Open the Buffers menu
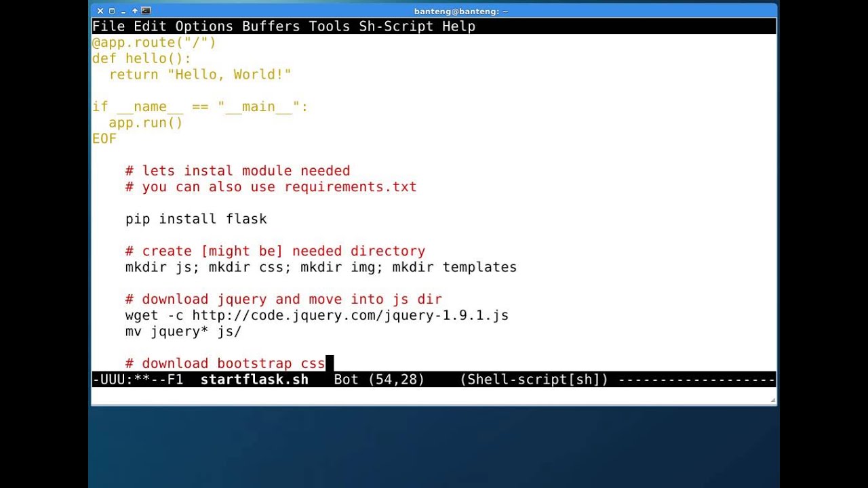The image size is (868, 488). pyautogui.click(x=271, y=26)
